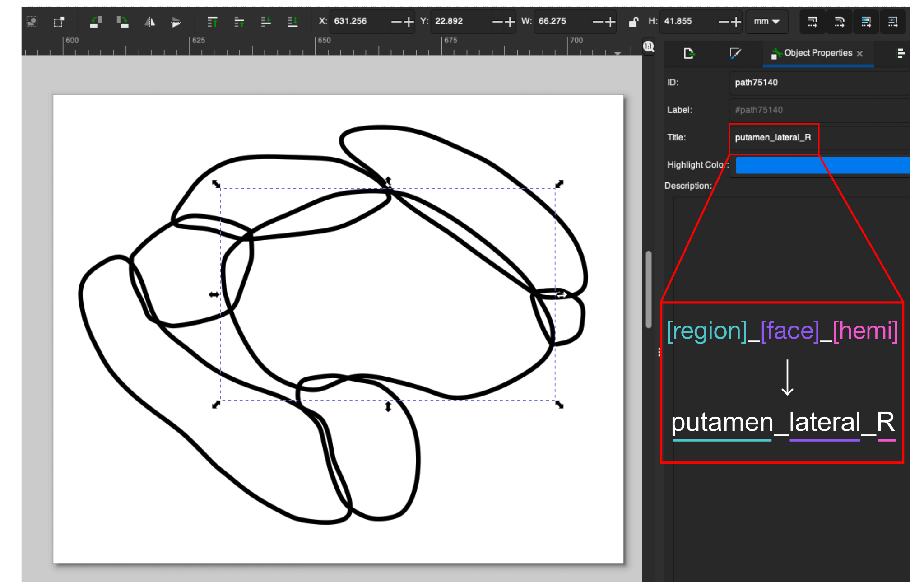This screenshot has height=587, width=924.
Task: Click inside the Description text area
Action: click(790, 235)
